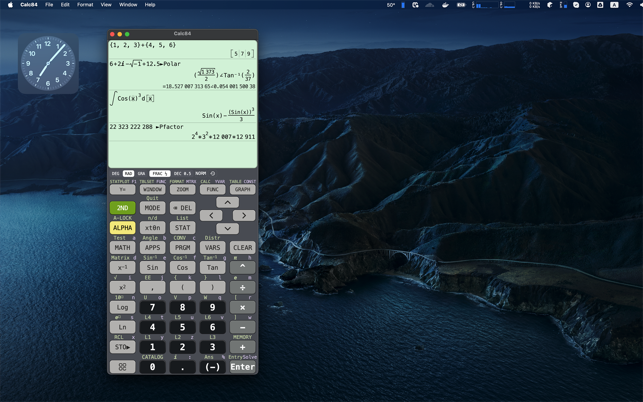The width and height of the screenshot is (643, 402).
Task: Click the x⁻¹ inverse key
Action: pyautogui.click(x=123, y=267)
